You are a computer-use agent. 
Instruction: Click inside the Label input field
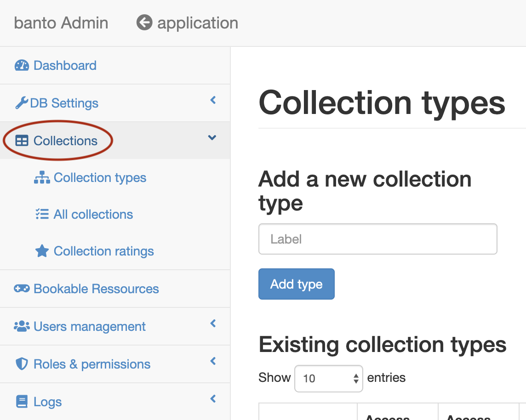[x=377, y=238]
